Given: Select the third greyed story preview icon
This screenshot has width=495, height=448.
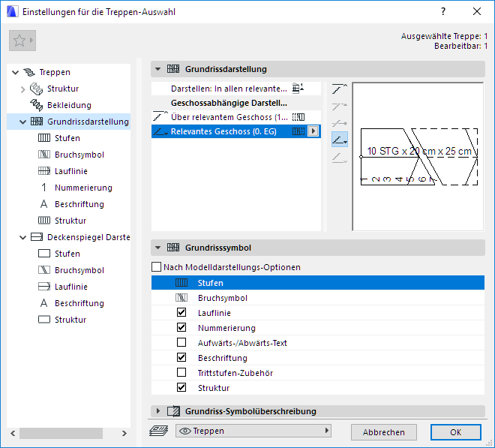Looking at the screenshot, I should coord(340,123).
